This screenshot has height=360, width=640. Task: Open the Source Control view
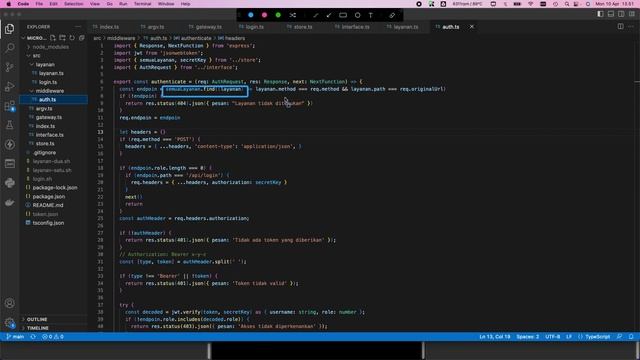(x=9, y=67)
